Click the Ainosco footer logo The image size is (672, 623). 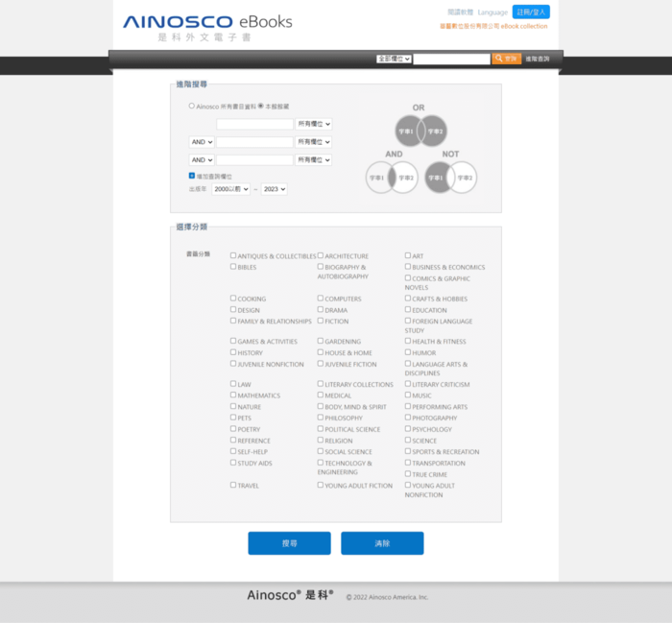pyautogui.click(x=290, y=595)
